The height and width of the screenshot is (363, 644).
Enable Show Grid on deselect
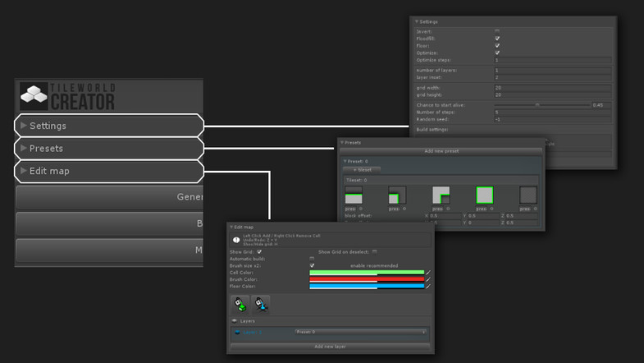click(x=375, y=251)
